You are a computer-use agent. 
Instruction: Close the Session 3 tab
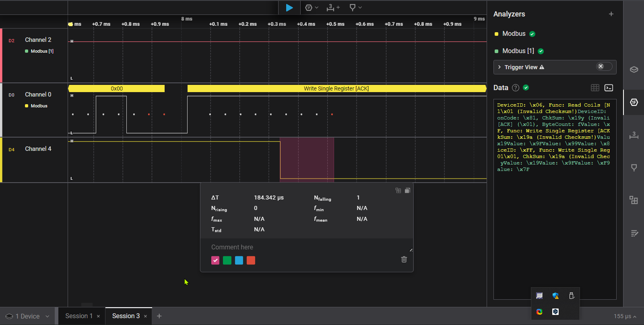pos(145,316)
